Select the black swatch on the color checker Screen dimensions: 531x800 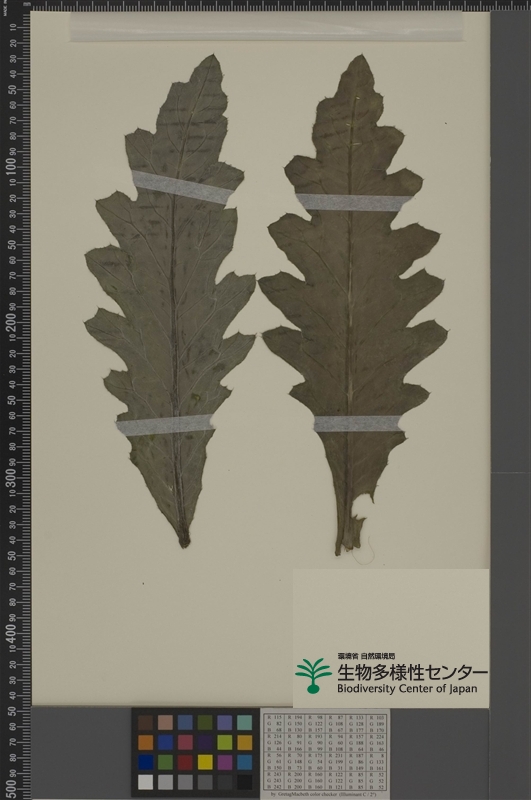(245, 782)
